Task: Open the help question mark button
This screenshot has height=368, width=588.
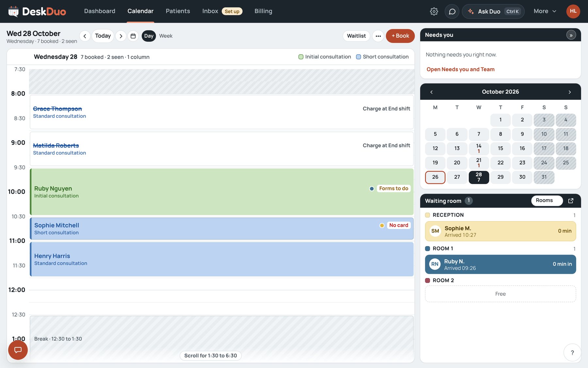Action: (572, 352)
